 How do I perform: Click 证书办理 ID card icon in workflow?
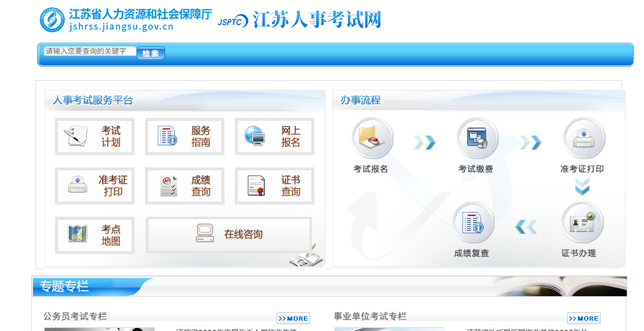pyautogui.click(x=582, y=222)
